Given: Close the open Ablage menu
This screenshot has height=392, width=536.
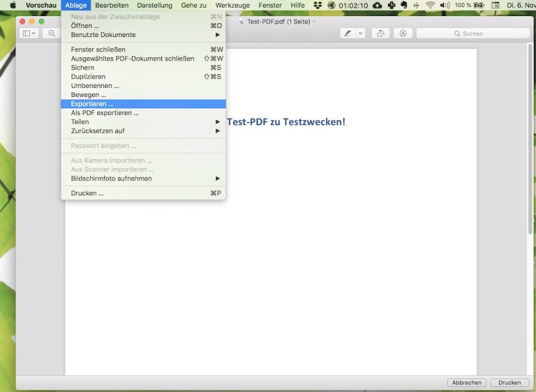Looking at the screenshot, I should tap(76, 5).
